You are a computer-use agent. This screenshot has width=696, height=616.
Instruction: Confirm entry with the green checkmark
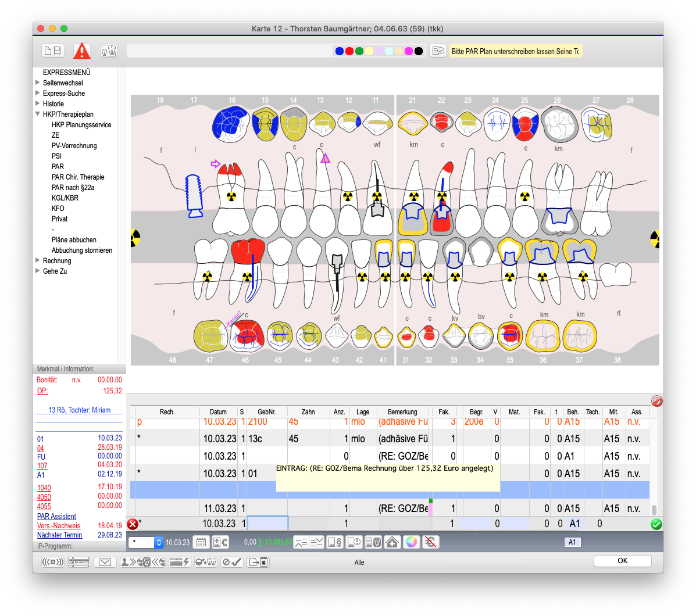pyautogui.click(x=656, y=524)
